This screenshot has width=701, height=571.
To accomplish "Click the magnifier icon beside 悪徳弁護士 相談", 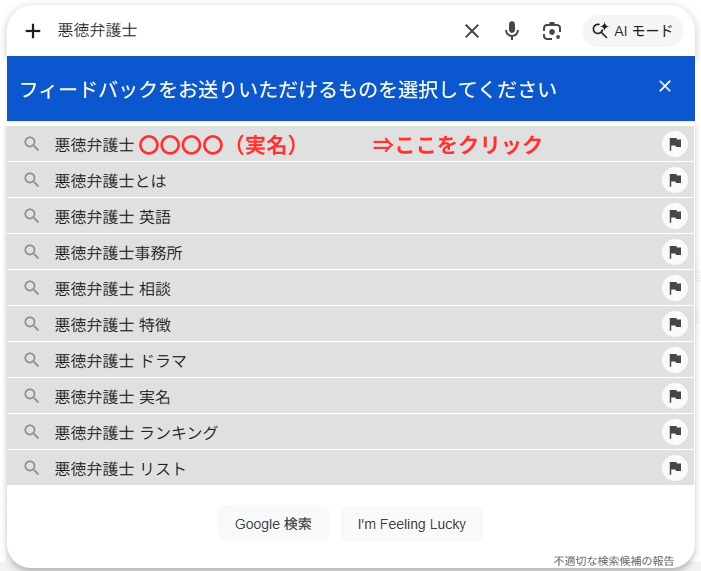I will pos(31,288).
